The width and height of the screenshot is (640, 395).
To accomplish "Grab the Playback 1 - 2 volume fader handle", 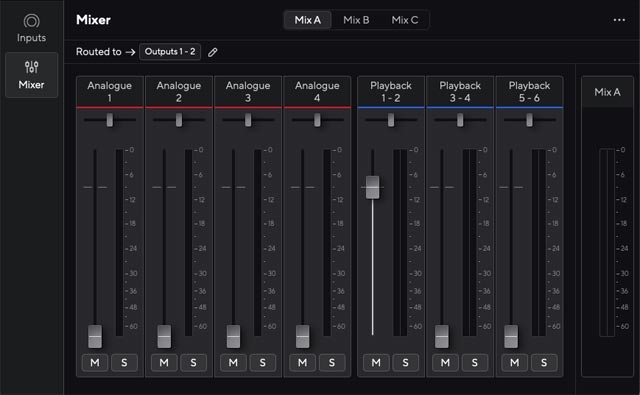I will (372, 187).
